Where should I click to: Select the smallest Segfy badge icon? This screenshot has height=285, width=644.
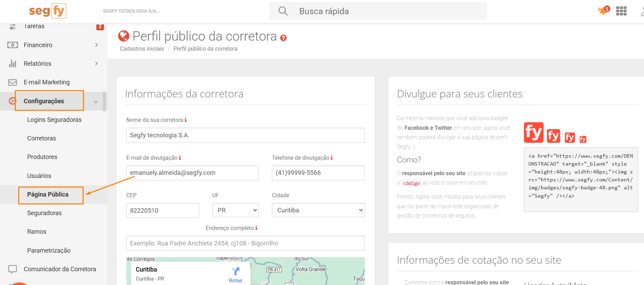pos(583,139)
